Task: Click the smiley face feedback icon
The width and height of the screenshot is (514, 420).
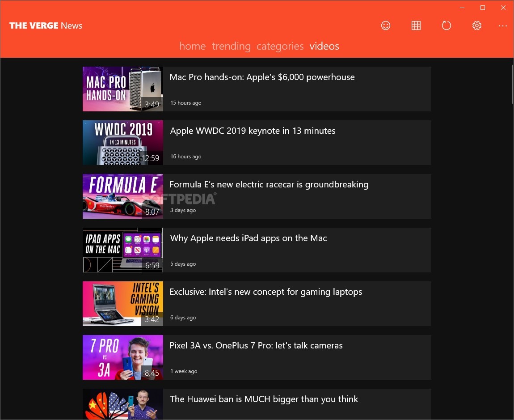Action: [385, 25]
